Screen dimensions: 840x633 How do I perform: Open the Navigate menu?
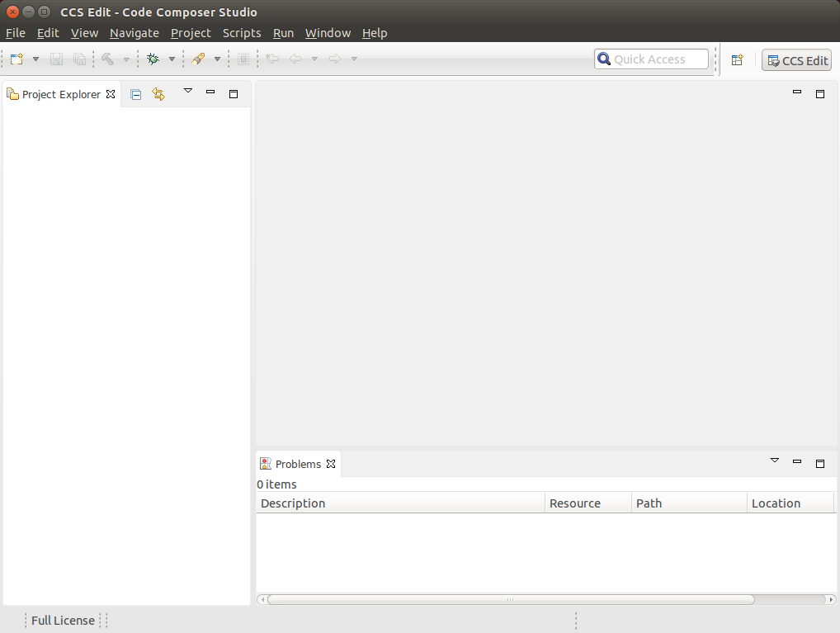tap(134, 33)
